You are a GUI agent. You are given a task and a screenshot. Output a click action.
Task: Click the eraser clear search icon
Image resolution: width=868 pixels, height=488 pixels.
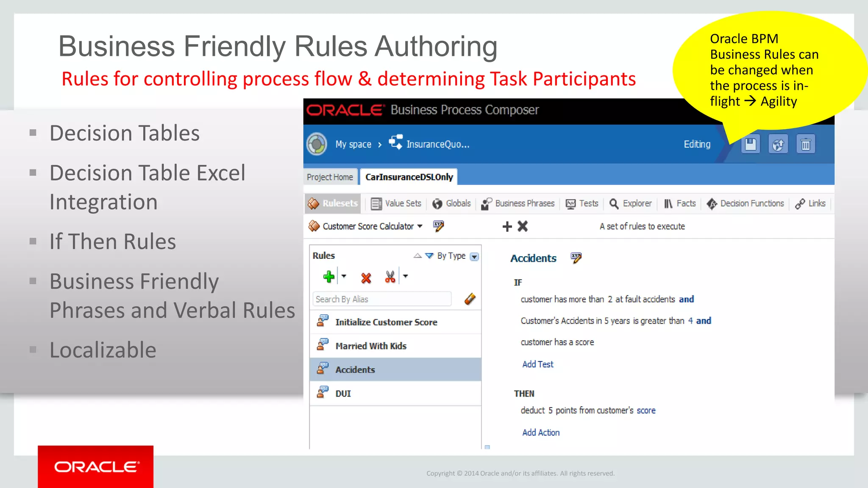[470, 299]
